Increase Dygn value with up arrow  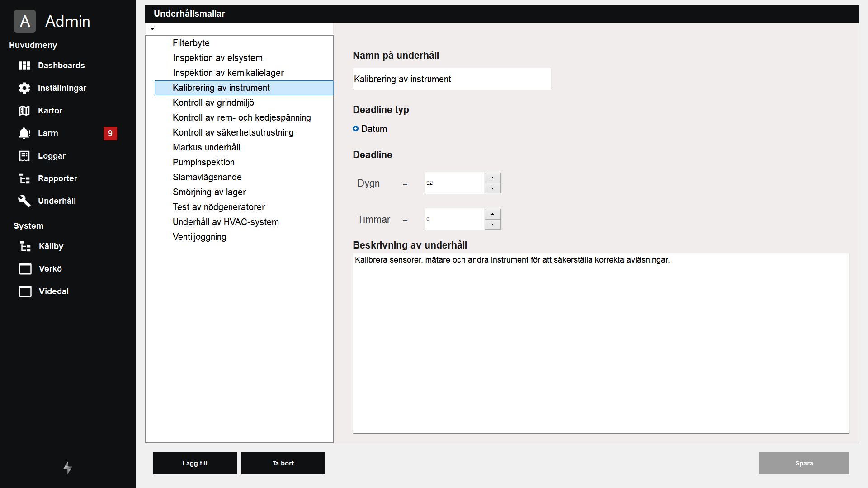coord(492,178)
